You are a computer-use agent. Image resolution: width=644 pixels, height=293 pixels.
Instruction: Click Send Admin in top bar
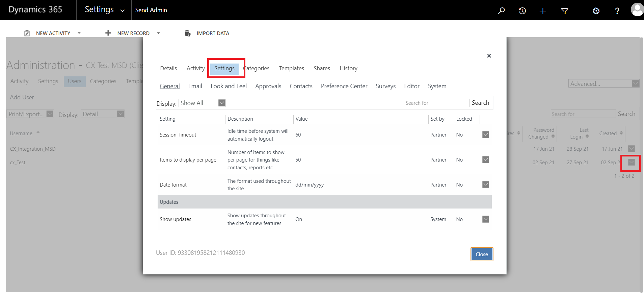point(151,10)
